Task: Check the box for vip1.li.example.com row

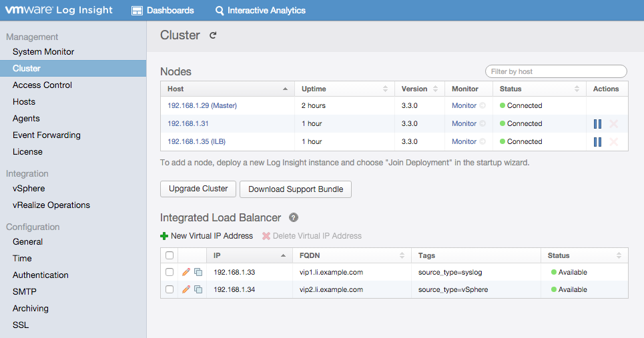Action: click(x=170, y=272)
